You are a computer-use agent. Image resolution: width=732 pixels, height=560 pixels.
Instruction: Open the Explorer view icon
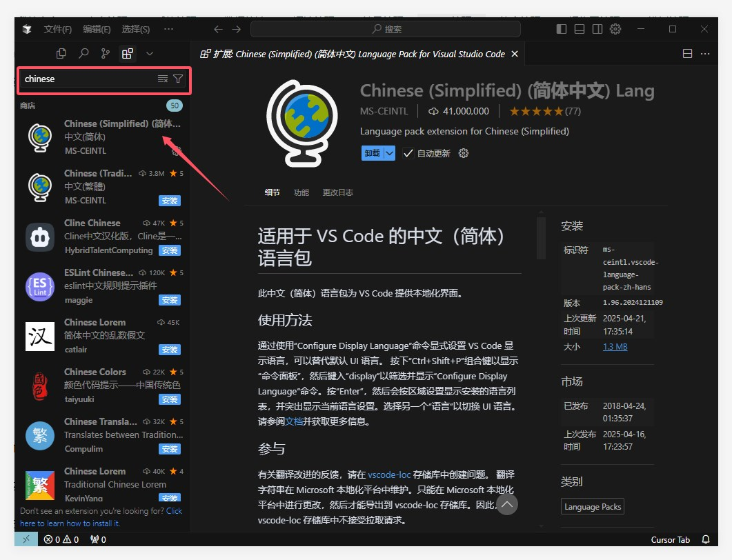pyautogui.click(x=62, y=53)
